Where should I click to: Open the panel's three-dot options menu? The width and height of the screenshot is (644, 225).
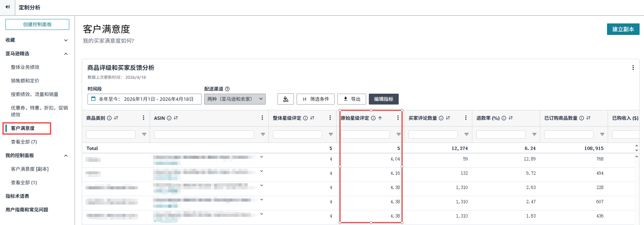633,68
